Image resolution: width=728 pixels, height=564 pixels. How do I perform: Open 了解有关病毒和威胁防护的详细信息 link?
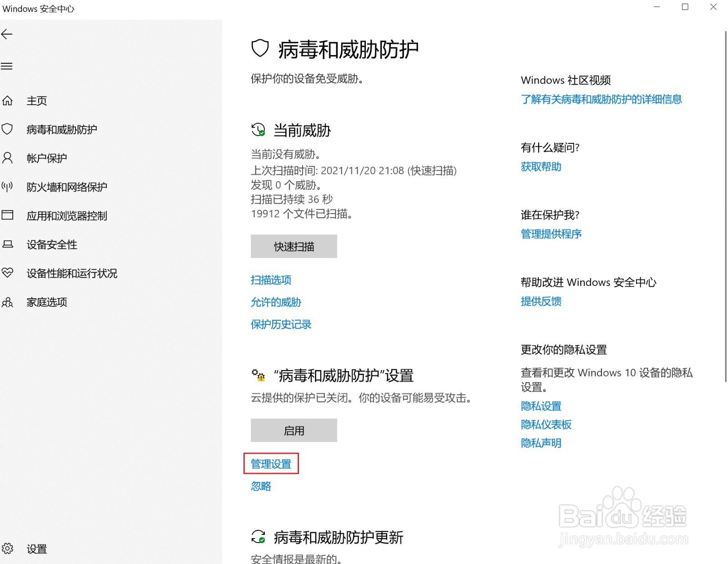(602, 99)
